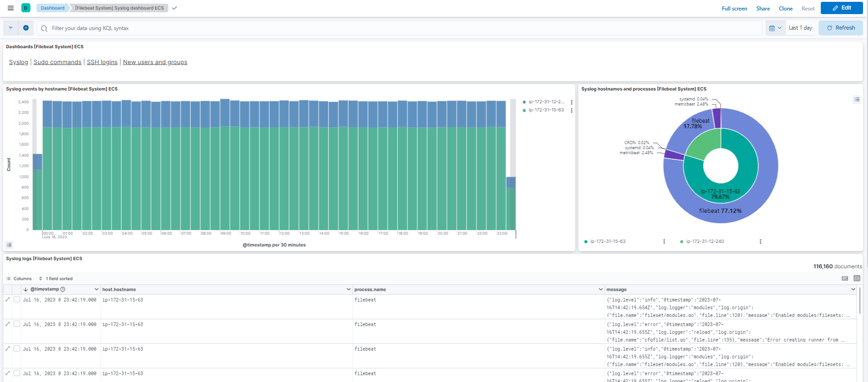Open the 1 field sorted menu
Screen dimensions: 868x382
pos(55,278)
